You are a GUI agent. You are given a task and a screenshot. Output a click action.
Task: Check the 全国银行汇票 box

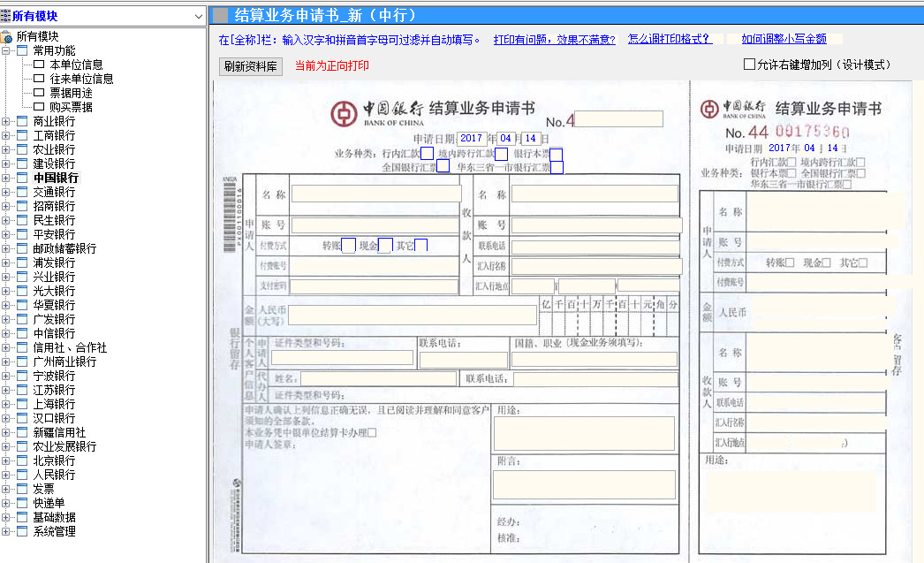click(x=443, y=167)
